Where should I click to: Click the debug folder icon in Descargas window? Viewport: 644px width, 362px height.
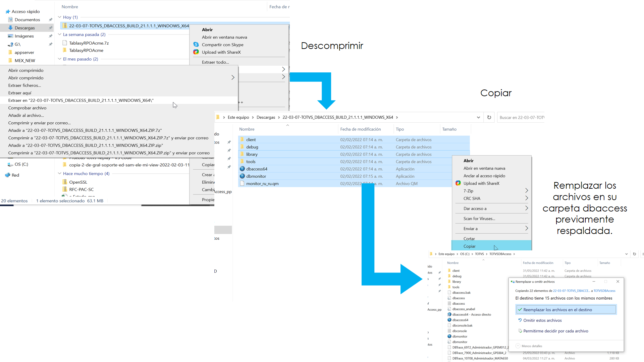242,147
